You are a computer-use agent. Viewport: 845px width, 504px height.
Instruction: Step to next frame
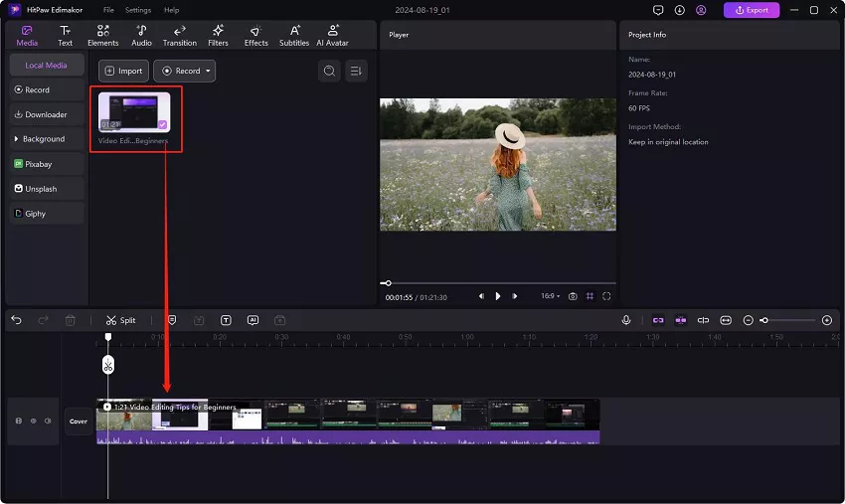[515, 296]
